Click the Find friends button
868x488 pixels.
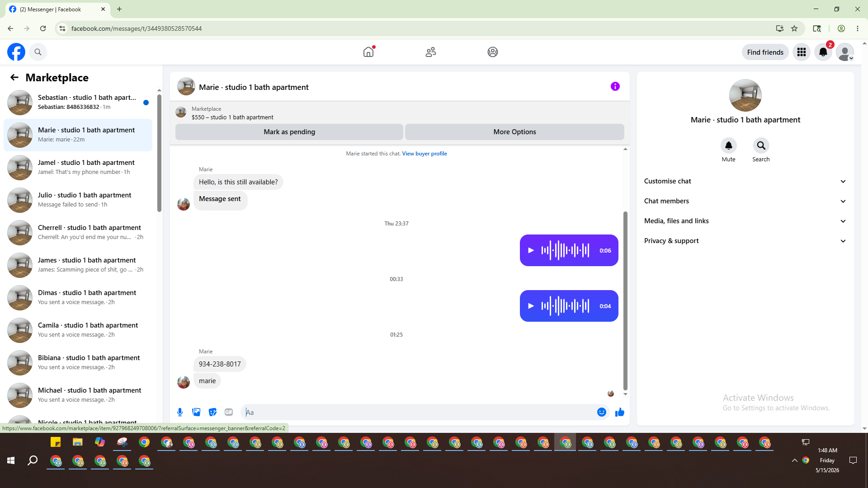[x=765, y=52]
